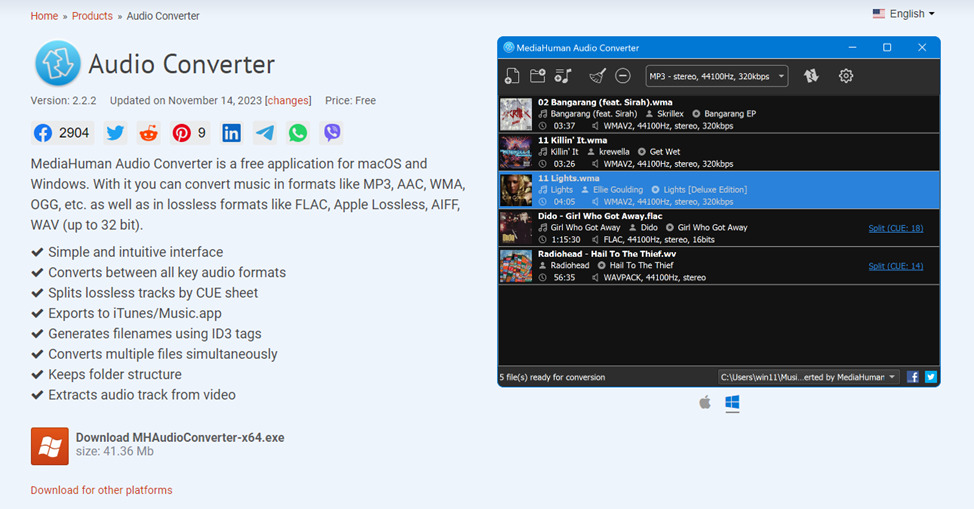Viewport: 974px width, 509px height.
Task: Click the '5 file(s) ready for conversion' status text
Action: (552, 377)
